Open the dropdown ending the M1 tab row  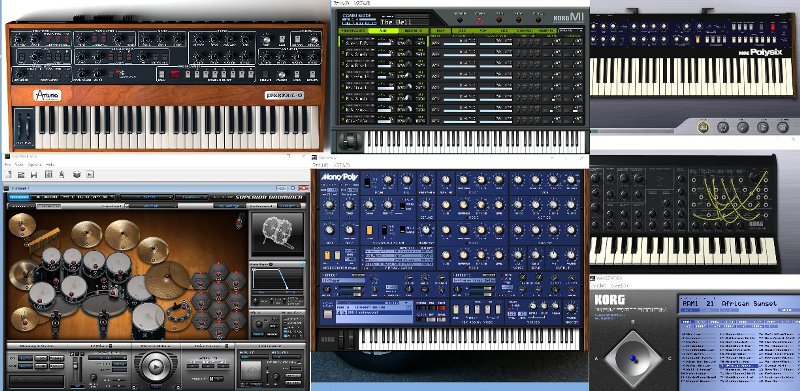click(x=571, y=31)
